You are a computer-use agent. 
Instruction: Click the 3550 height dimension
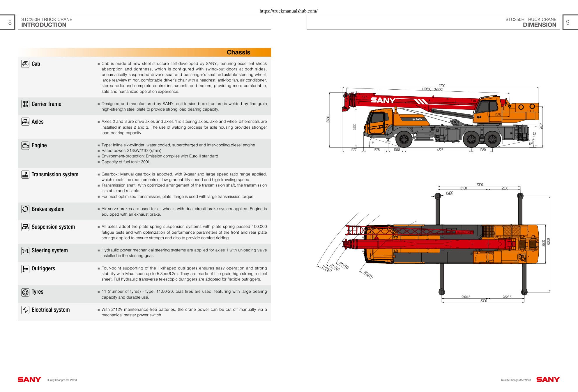pyautogui.click(x=328, y=119)
